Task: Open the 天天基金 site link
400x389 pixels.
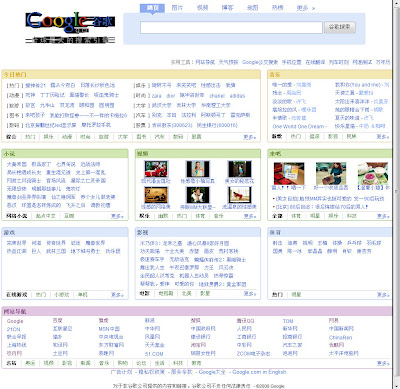Action: [x=154, y=345]
